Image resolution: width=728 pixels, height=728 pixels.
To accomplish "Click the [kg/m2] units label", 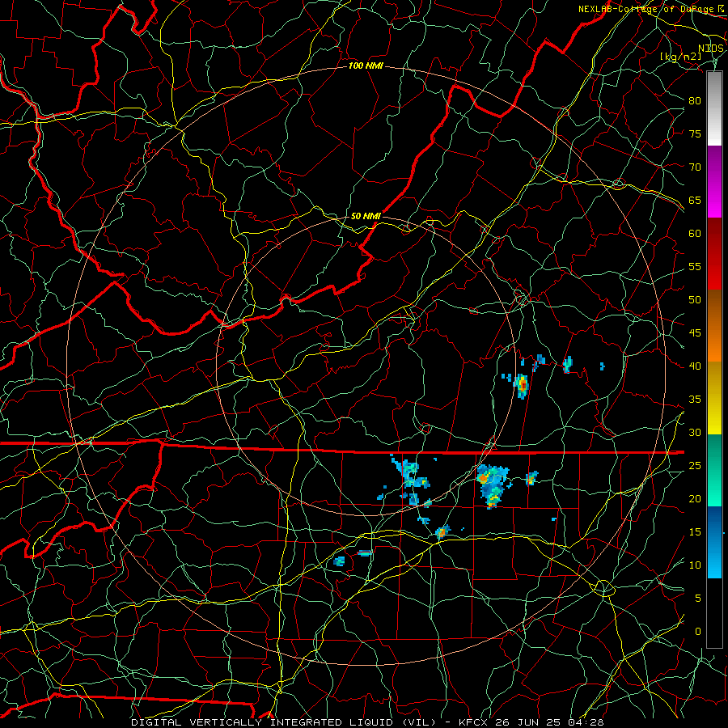I will point(680,57).
